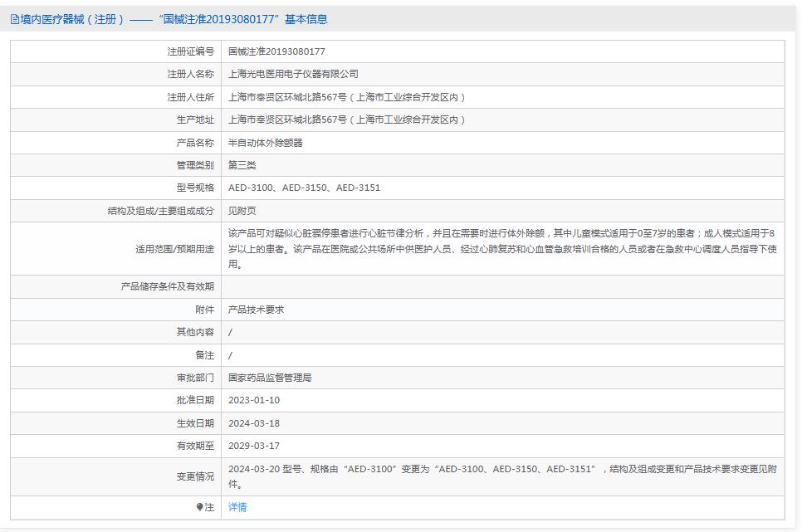Click the document icon before 境内医疗器械 title

click(x=15, y=19)
